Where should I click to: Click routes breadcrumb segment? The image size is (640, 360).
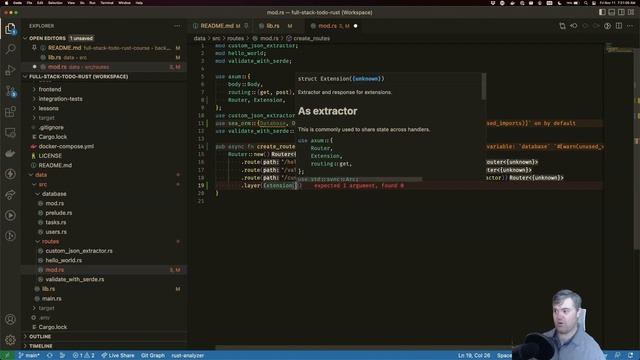pyautogui.click(x=236, y=38)
